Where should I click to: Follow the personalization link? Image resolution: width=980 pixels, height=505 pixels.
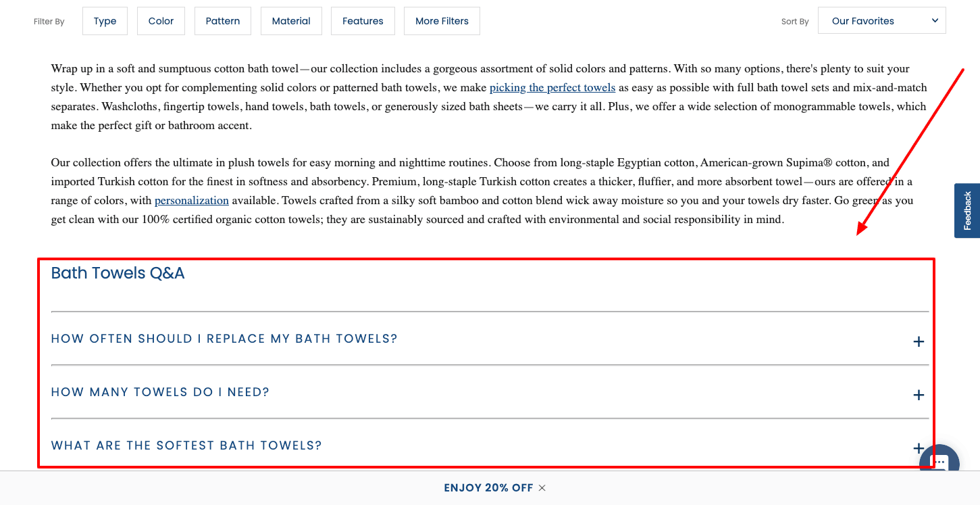(x=192, y=201)
